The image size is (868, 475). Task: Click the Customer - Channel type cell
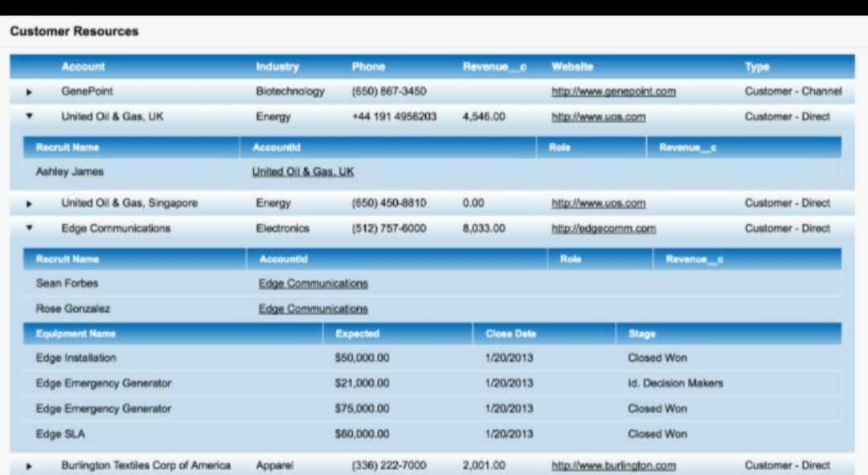(x=793, y=92)
